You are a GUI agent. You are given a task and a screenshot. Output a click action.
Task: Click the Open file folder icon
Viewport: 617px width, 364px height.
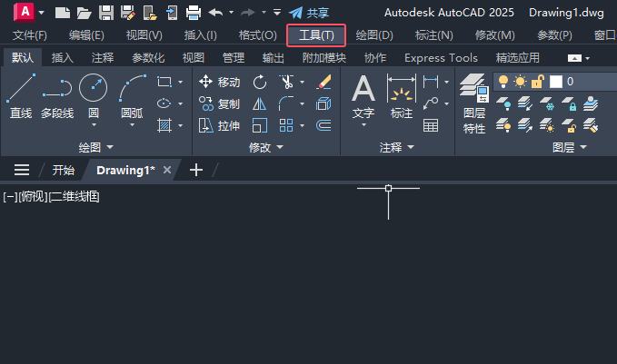(84, 13)
